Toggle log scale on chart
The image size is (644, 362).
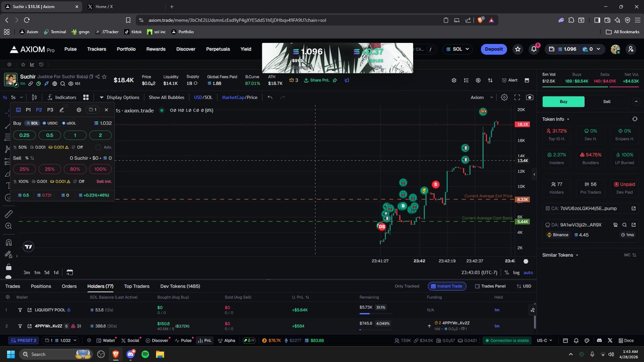[516, 272]
